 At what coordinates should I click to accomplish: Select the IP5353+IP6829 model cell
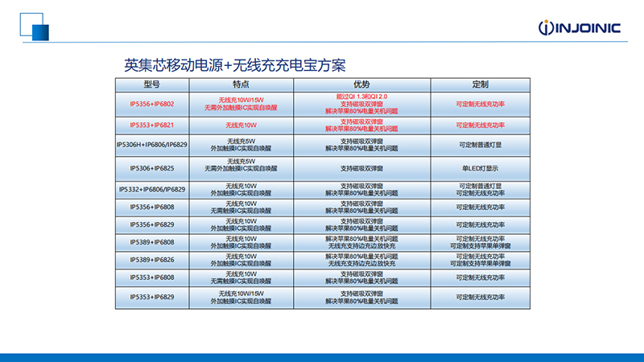(152, 297)
